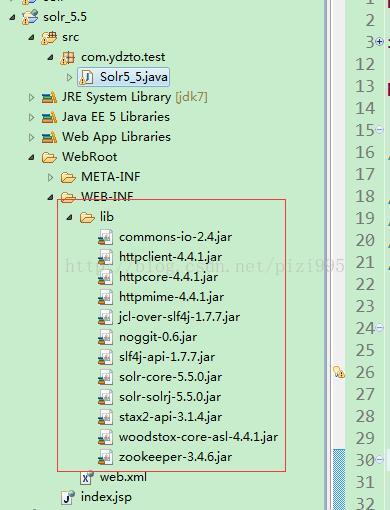Viewport: 390px width, 510px height.
Task: Click the index.jsp file icon
Action: click(x=68, y=498)
